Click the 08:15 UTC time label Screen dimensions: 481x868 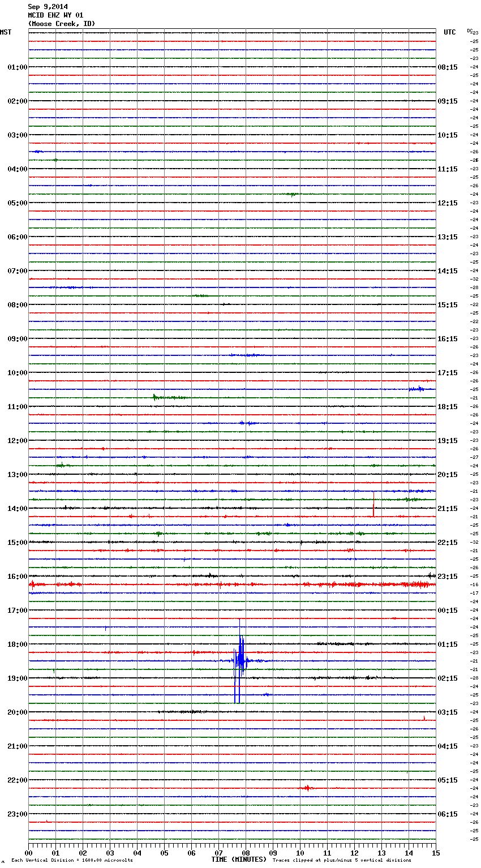tap(448, 67)
